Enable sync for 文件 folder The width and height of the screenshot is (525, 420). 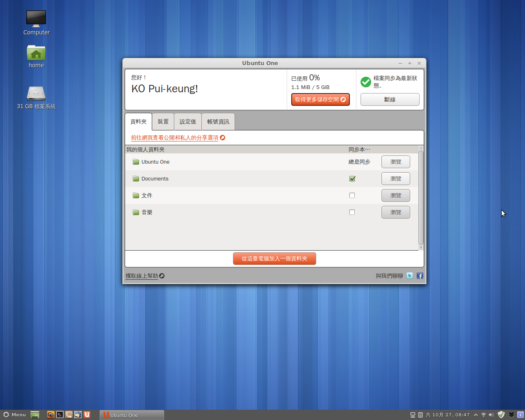click(352, 196)
